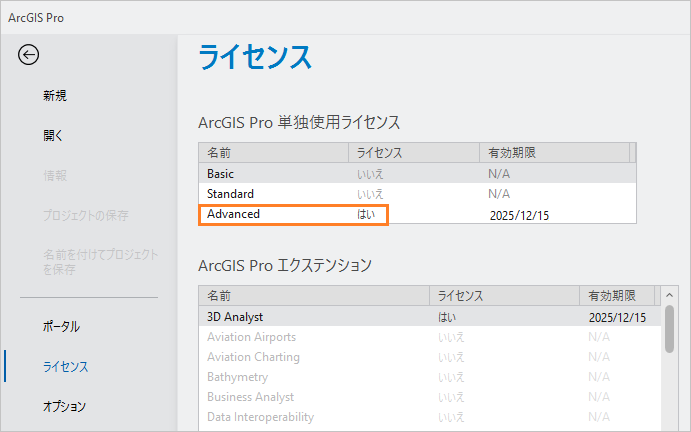Select the Advanced license row
Screen dimensions: 691x432
pyautogui.click(x=417, y=214)
